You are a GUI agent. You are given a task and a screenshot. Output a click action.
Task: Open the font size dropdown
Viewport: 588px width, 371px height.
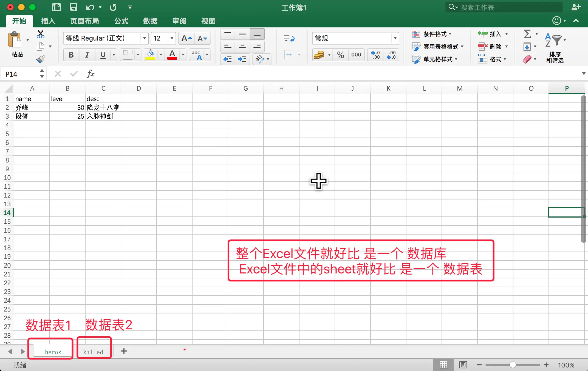point(172,38)
